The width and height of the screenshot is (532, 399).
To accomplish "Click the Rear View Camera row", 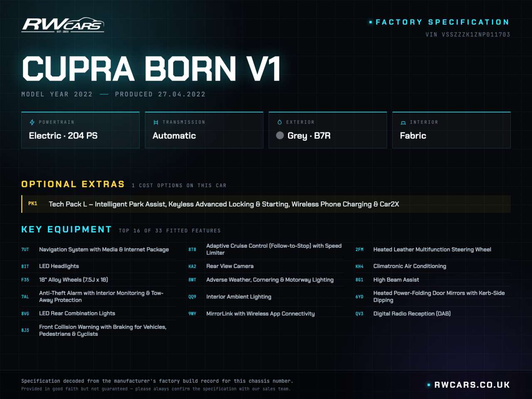I will point(266,266).
